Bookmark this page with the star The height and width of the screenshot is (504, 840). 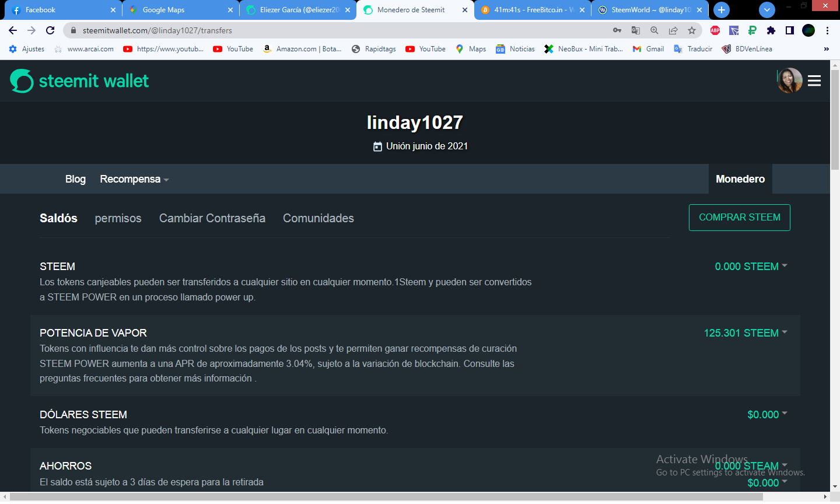tap(692, 30)
